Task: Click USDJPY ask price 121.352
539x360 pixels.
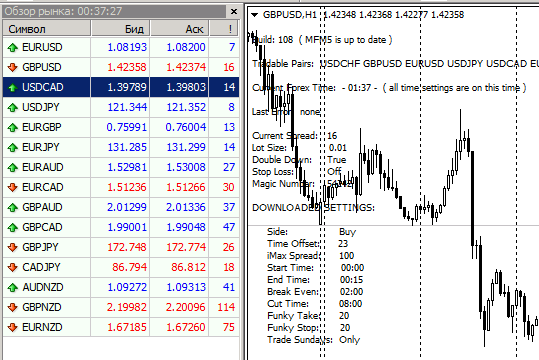Action: 186,107
